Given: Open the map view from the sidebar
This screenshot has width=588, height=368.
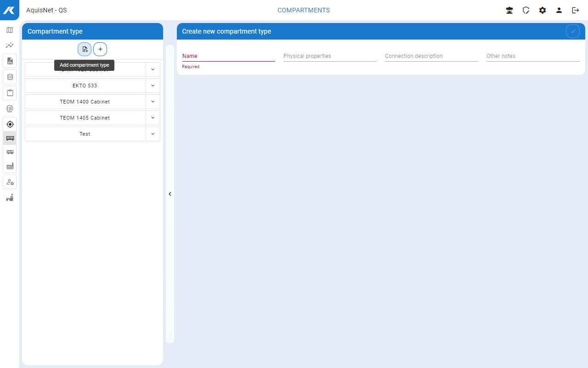Looking at the screenshot, I should (10, 30).
